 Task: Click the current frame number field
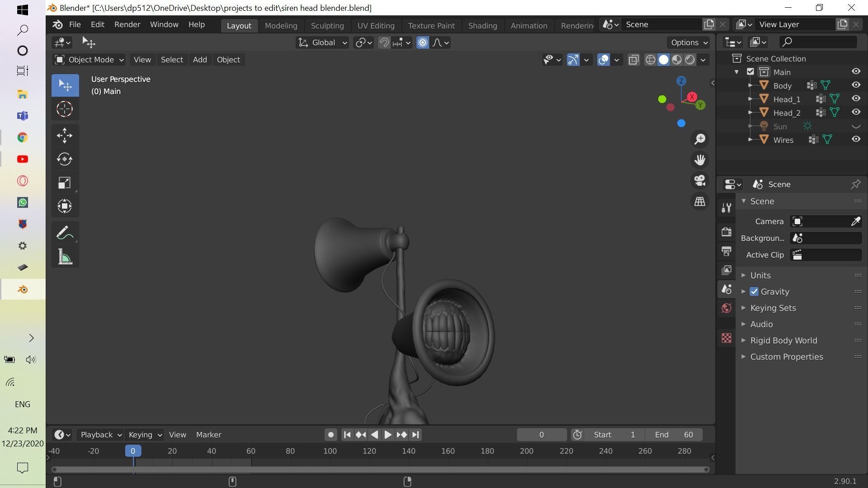[541, 435]
